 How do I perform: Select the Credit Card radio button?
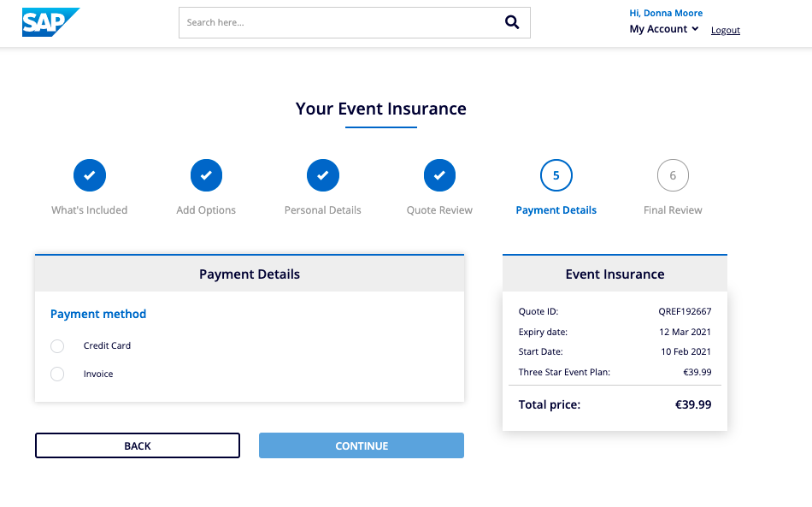pos(57,346)
